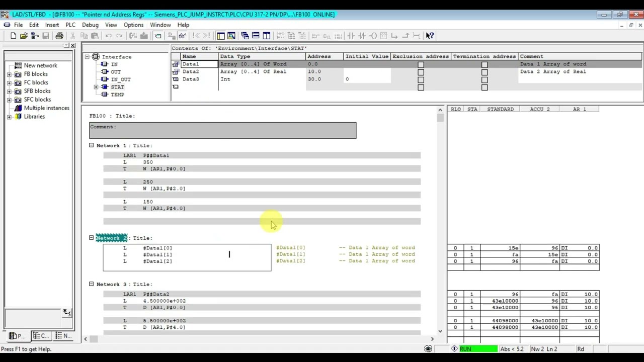Screen dimensions: 644x362
Task: Click the Save diskette toolbar icon
Action: [46, 36]
